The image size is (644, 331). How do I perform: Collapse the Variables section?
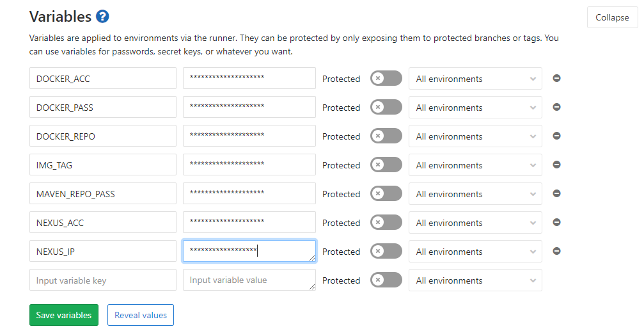coord(612,18)
